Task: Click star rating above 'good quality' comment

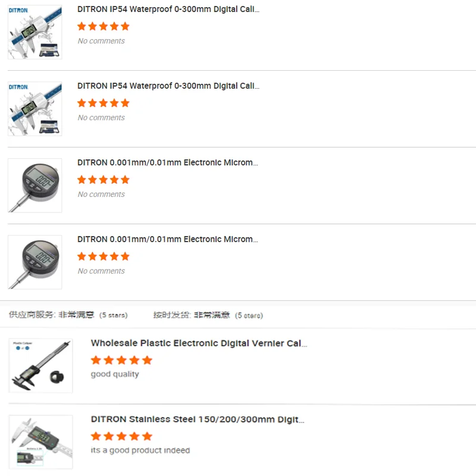Action: [121, 361]
